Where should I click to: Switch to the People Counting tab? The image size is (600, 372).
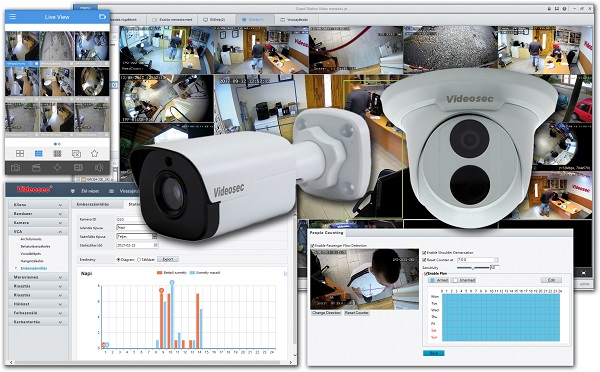point(326,232)
